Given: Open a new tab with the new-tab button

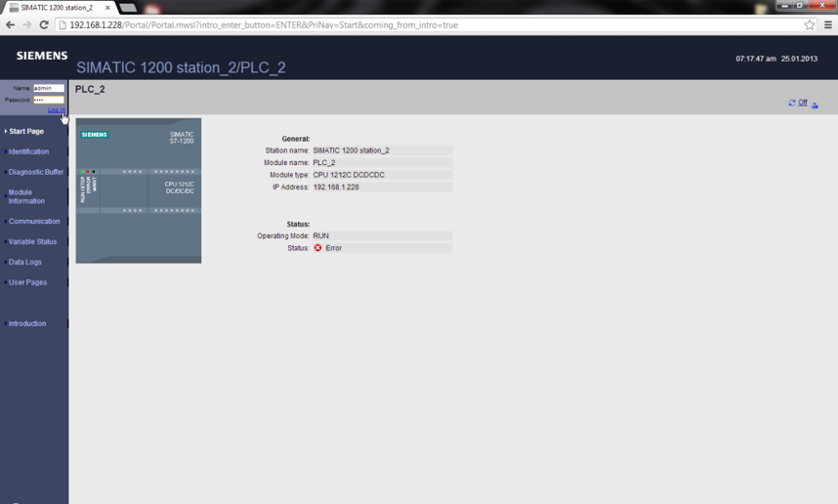Looking at the screenshot, I should tap(127, 8).
